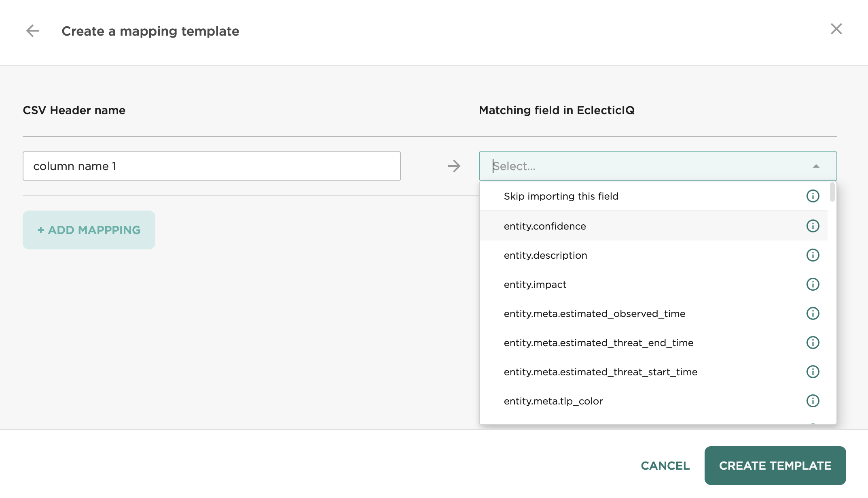Image resolution: width=868 pixels, height=498 pixels.
Task: Edit the column name 1 input field
Action: (212, 166)
